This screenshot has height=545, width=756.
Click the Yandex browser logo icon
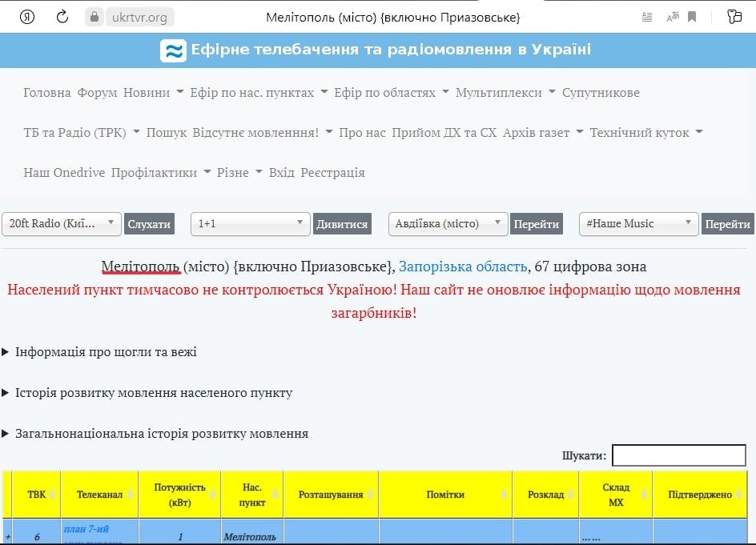[x=27, y=18]
